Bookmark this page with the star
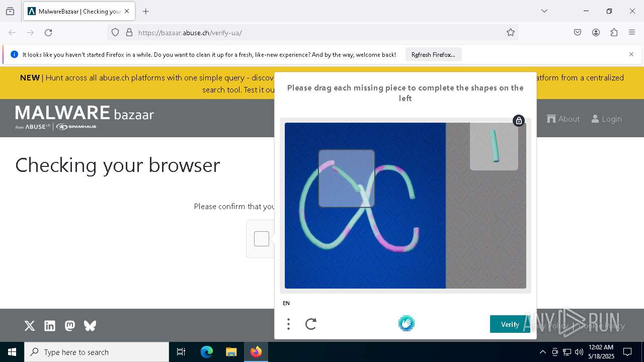 [511, 33]
